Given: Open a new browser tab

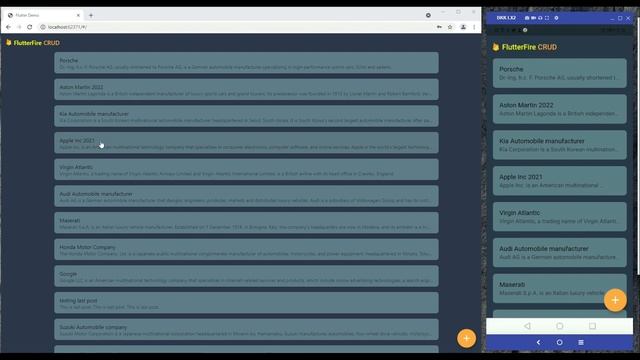Looking at the screenshot, I should [x=91, y=16].
